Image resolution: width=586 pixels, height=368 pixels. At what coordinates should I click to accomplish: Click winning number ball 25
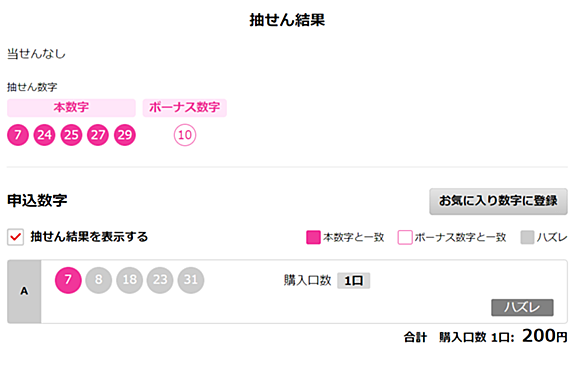click(x=71, y=135)
